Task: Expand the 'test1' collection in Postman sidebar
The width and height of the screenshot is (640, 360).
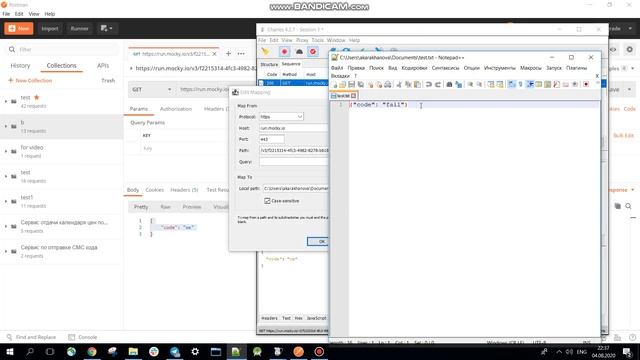Action: click(6, 201)
